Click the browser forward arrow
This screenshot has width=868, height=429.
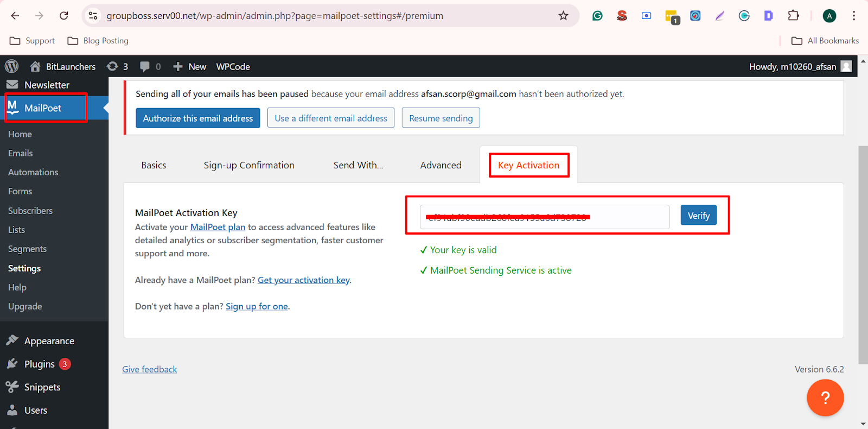[39, 16]
